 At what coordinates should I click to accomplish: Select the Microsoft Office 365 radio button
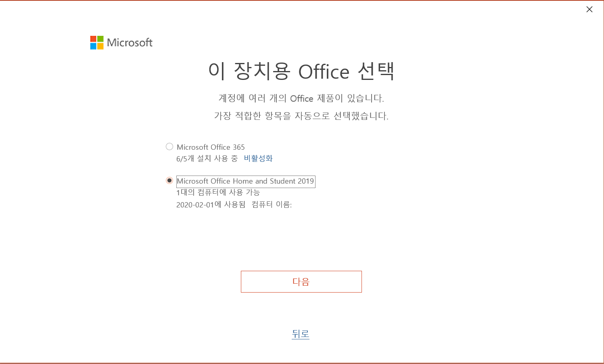click(169, 146)
